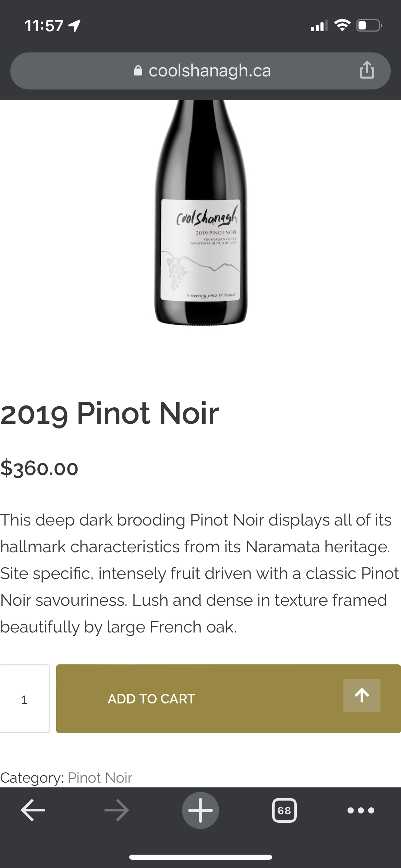The height and width of the screenshot is (868, 401).
Task: Go back with the left arrow
Action: 33,810
